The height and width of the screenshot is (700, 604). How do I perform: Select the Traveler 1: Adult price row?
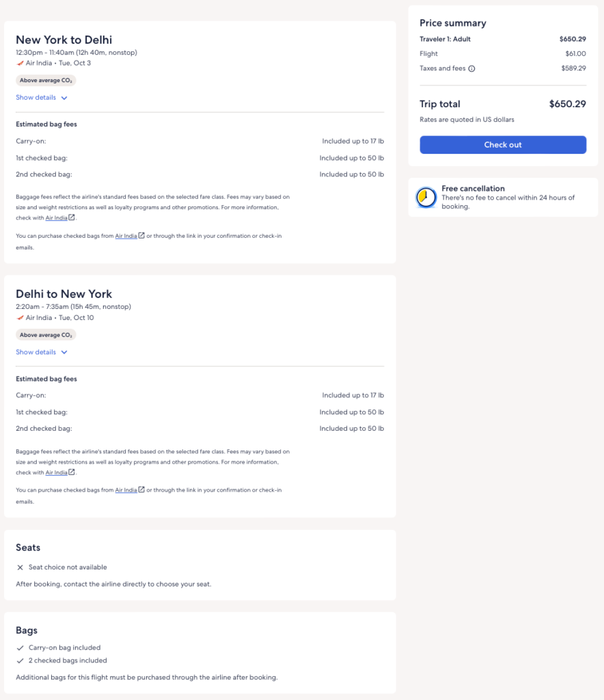(x=503, y=39)
